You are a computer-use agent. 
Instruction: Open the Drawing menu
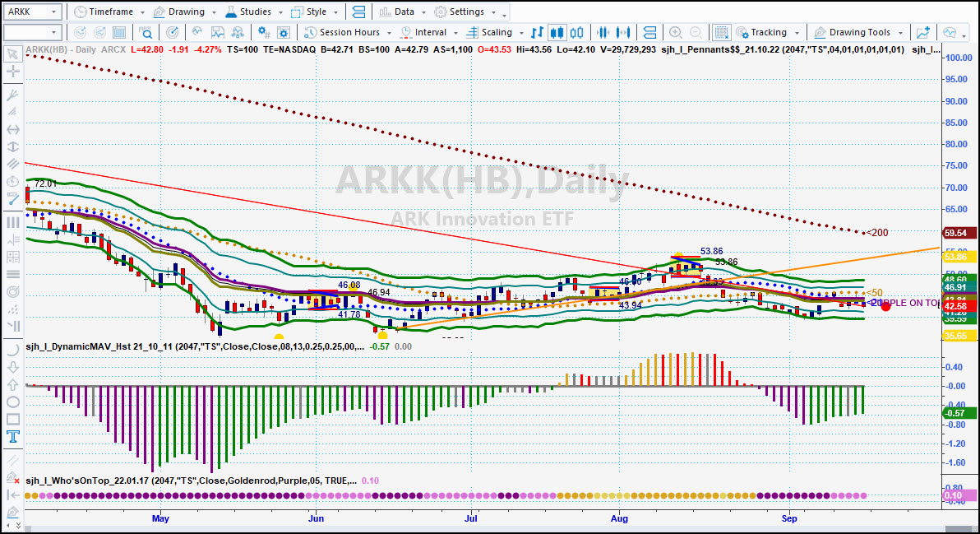pos(184,12)
